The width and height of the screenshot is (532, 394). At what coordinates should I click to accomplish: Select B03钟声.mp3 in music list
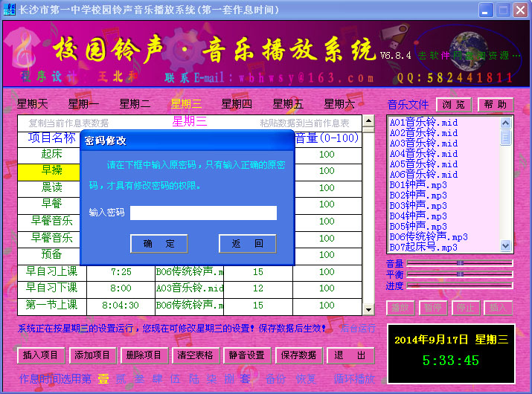click(x=418, y=206)
